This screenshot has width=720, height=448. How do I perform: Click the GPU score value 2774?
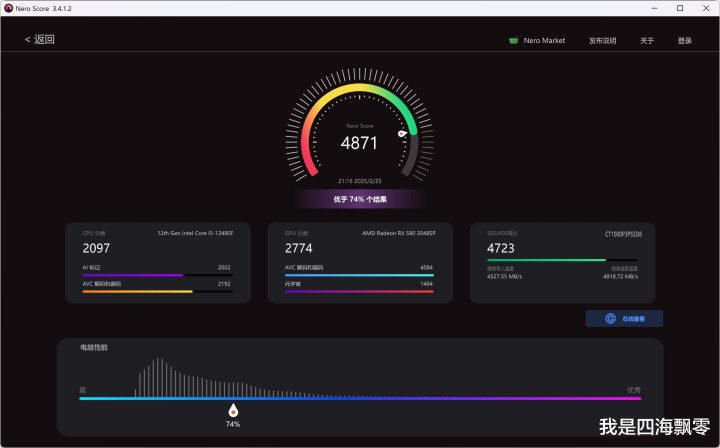298,248
